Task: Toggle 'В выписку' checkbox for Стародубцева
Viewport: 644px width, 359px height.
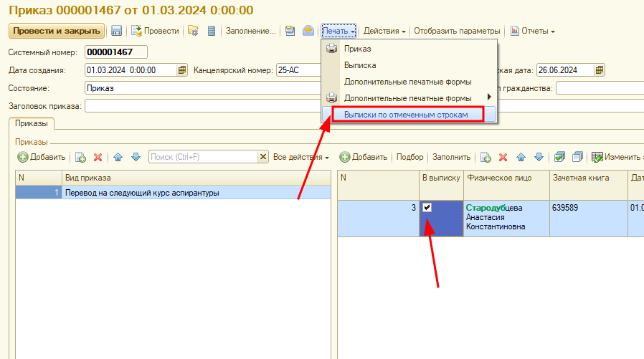Action: click(x=427, y=208)
